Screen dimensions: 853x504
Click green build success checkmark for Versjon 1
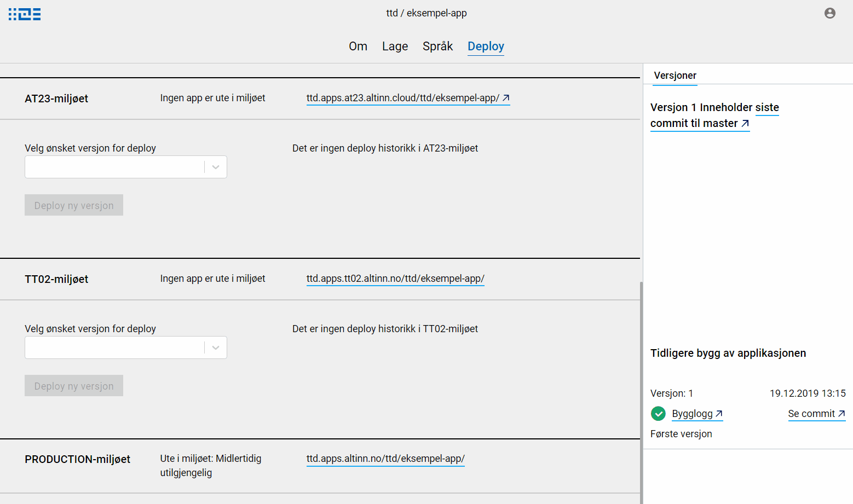click(658, 414)
